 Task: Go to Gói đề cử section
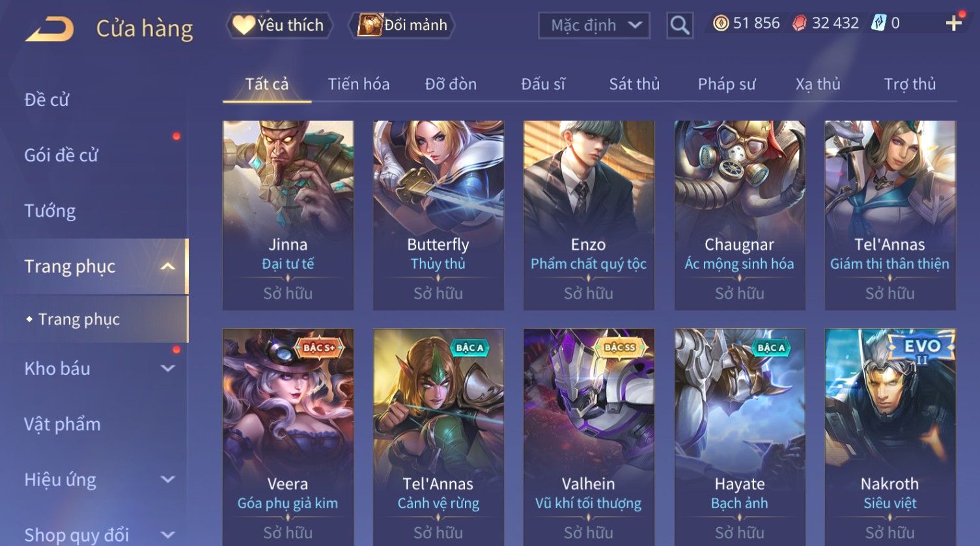point(61,156)
